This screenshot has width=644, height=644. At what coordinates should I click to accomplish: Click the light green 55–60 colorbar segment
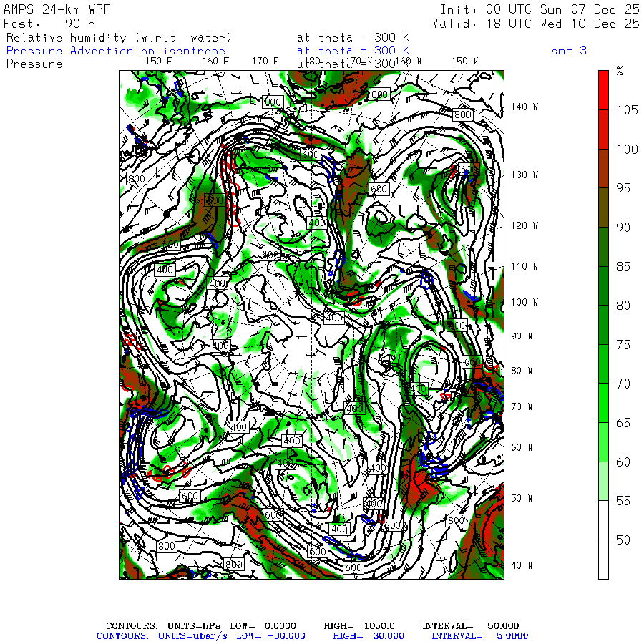click(x=604, y=481)
